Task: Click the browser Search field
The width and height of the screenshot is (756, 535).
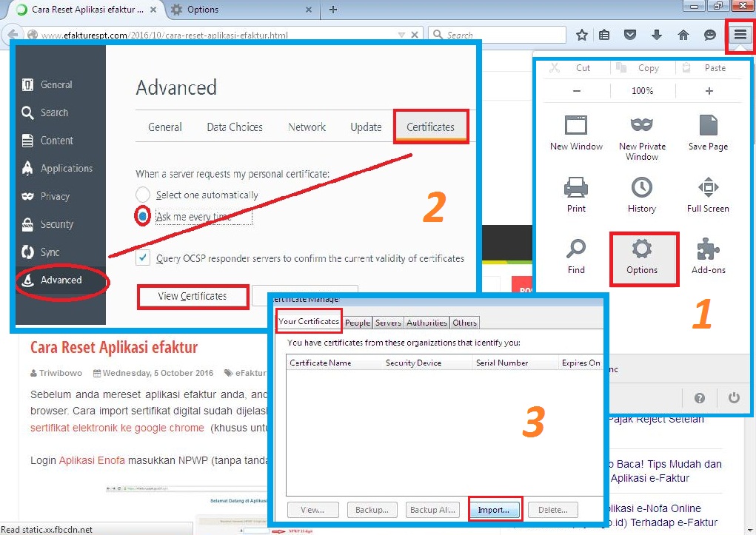Action: 497,35
